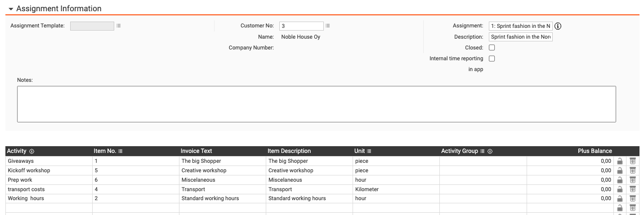Click the Description input field
The width and height of the screenshot is (644, 215).
coord(520,37)
